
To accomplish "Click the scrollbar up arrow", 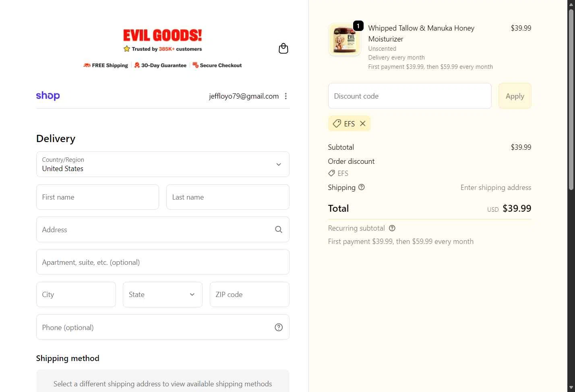I will coord(571,4).
